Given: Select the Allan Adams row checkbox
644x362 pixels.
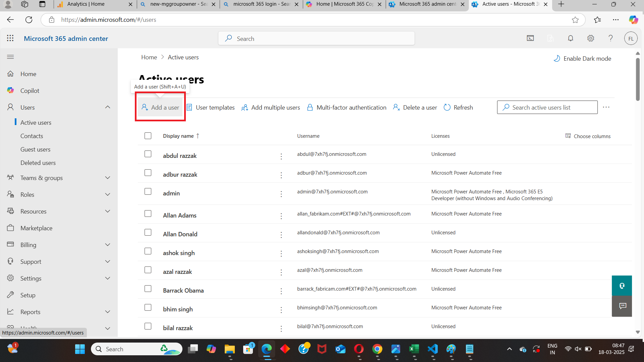Looking at the screenshot, I should [148, 214].
